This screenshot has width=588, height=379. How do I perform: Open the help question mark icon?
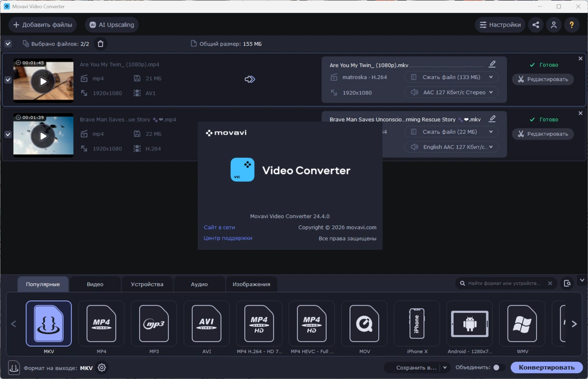pos(571,24)
